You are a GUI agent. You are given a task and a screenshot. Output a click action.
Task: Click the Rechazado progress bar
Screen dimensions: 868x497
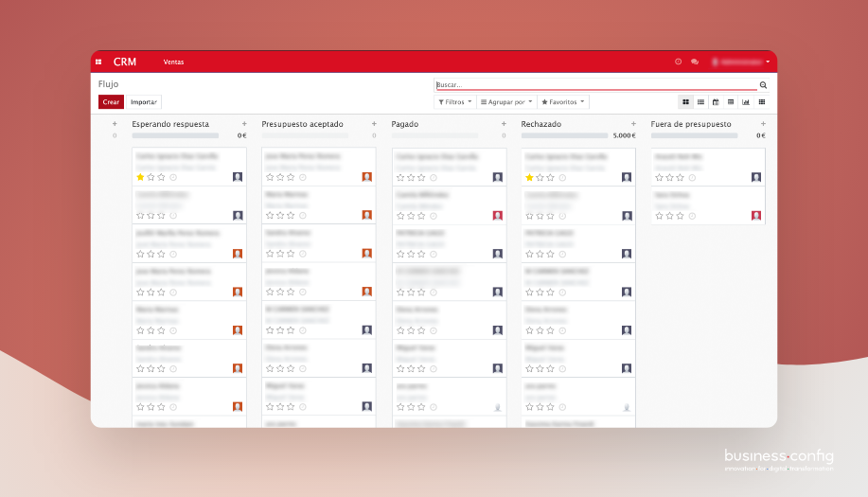pyautogui.click(x=564, y=135)
